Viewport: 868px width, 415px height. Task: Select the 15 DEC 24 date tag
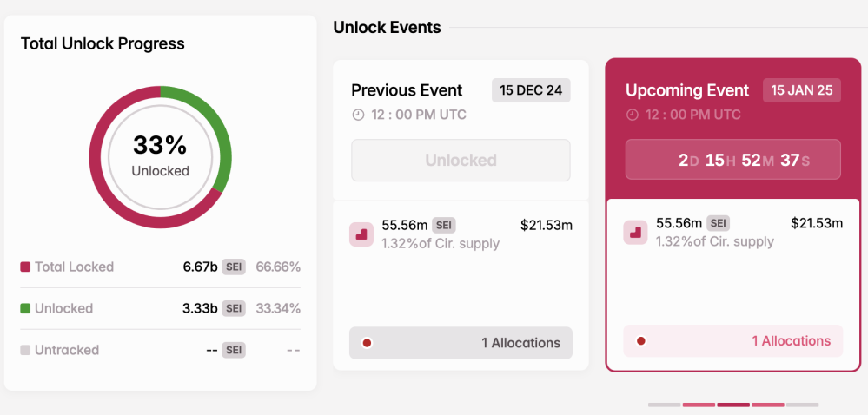click(531, 91)
